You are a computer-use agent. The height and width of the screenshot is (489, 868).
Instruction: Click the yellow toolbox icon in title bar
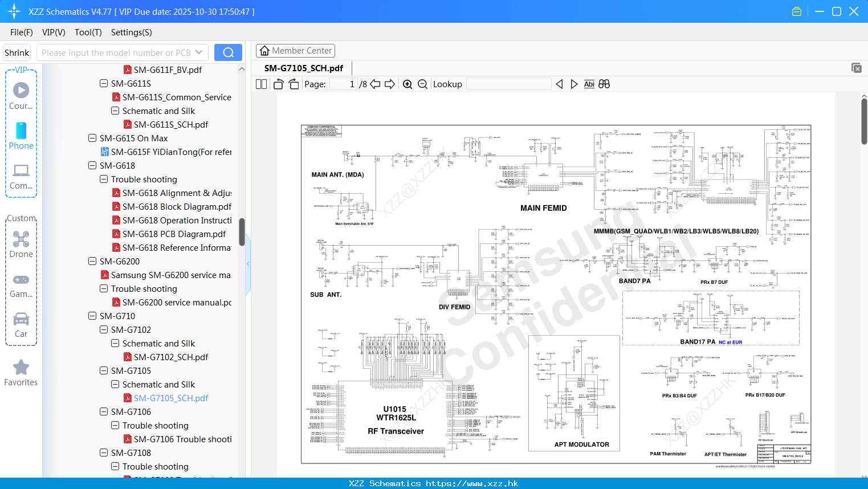(x=797, y=11)
